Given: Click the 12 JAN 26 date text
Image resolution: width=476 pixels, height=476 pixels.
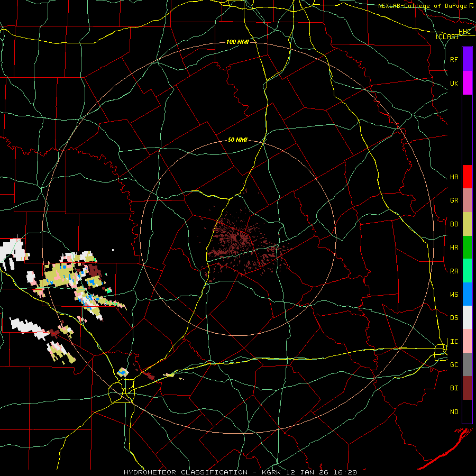Looking at the screenshot, I should point(307,472).
